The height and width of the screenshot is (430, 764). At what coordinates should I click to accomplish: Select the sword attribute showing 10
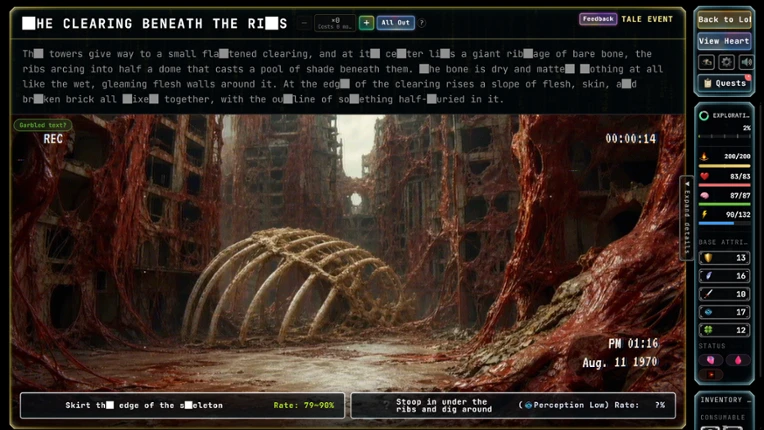pos(724,294)
